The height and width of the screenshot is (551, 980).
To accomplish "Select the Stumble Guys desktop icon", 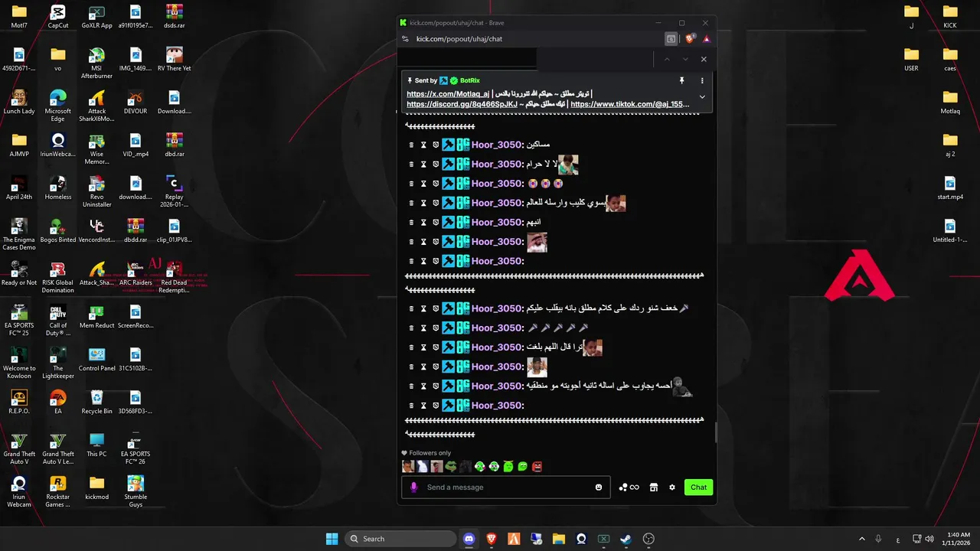I will click(136, 491).
